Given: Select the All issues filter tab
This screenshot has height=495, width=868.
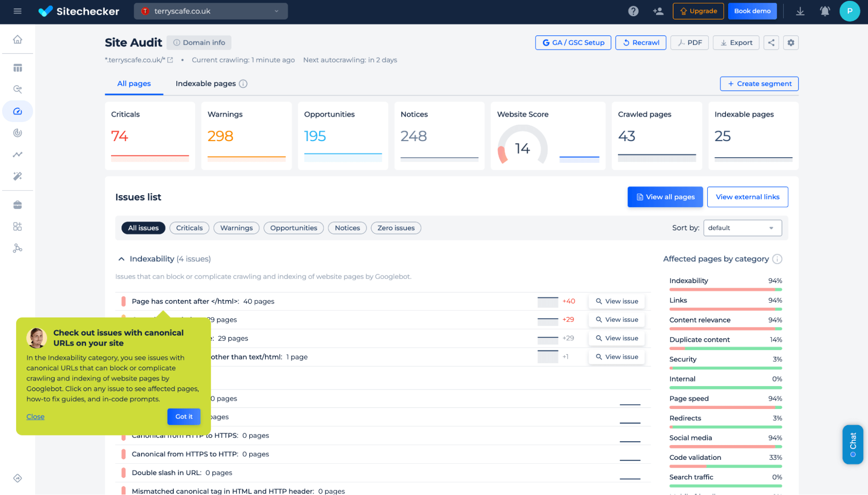Looking at the screenshot, I should coord(143,228).
